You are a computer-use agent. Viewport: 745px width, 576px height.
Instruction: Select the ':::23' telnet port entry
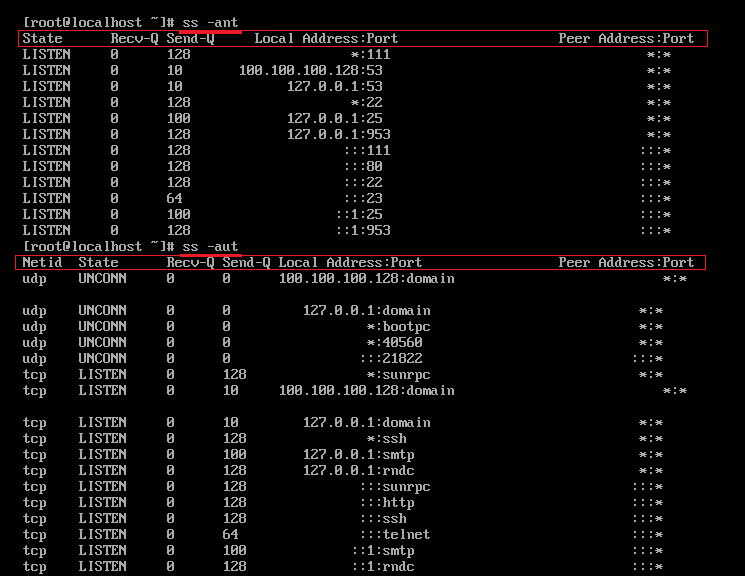click(363, 198)
